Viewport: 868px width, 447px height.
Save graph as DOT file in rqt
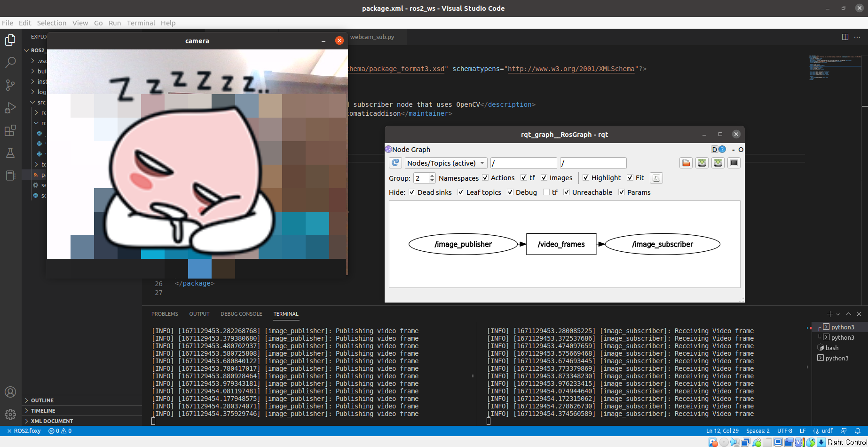702,163
